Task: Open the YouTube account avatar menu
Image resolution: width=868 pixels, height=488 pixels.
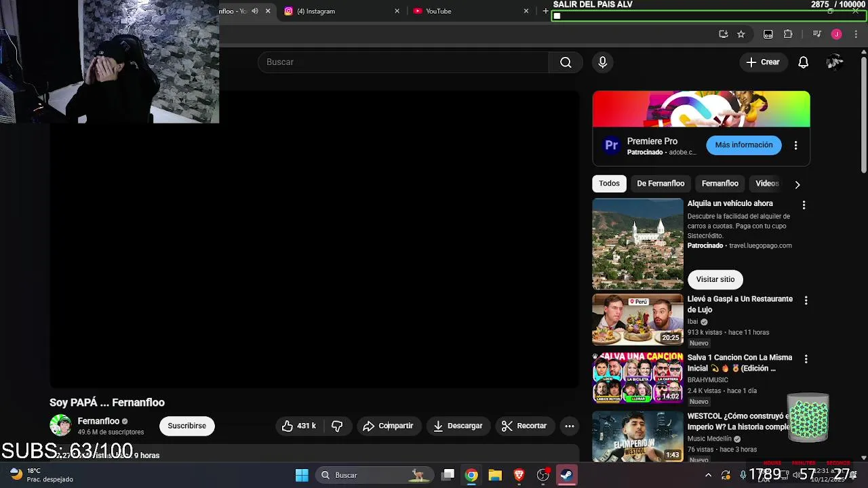Action: [x=835, y=62]
